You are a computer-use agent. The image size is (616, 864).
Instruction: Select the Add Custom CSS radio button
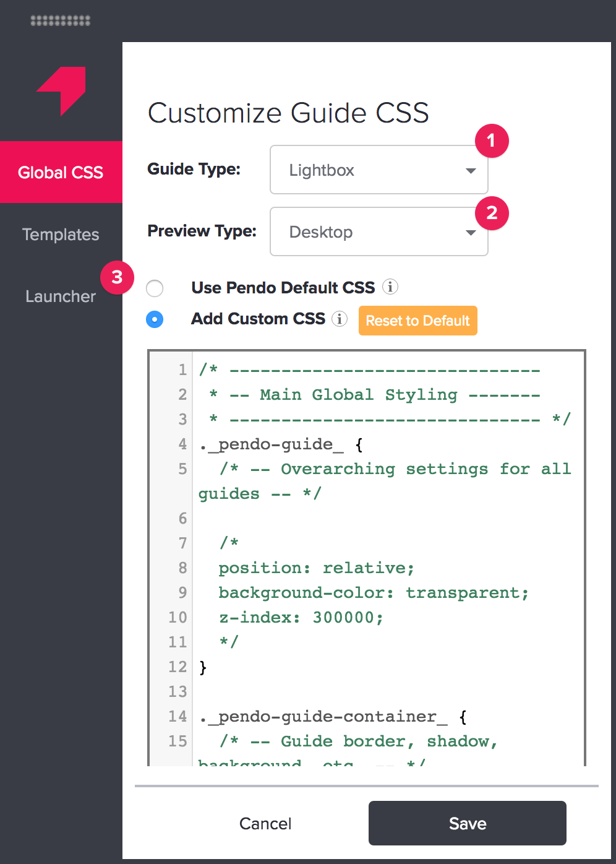[155, 319]
